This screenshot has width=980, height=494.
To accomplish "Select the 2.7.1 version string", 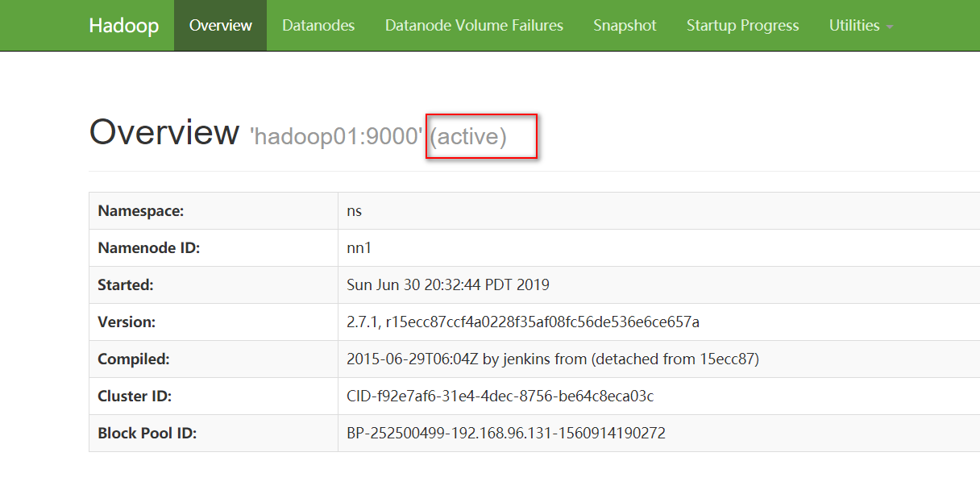I will [x=523, y=322].
